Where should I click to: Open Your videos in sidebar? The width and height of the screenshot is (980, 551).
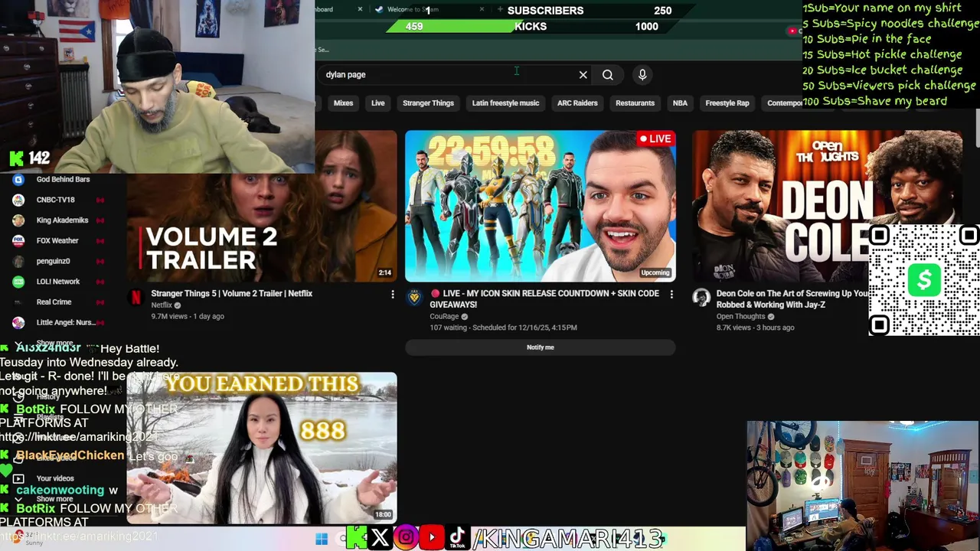pos(54,478)
